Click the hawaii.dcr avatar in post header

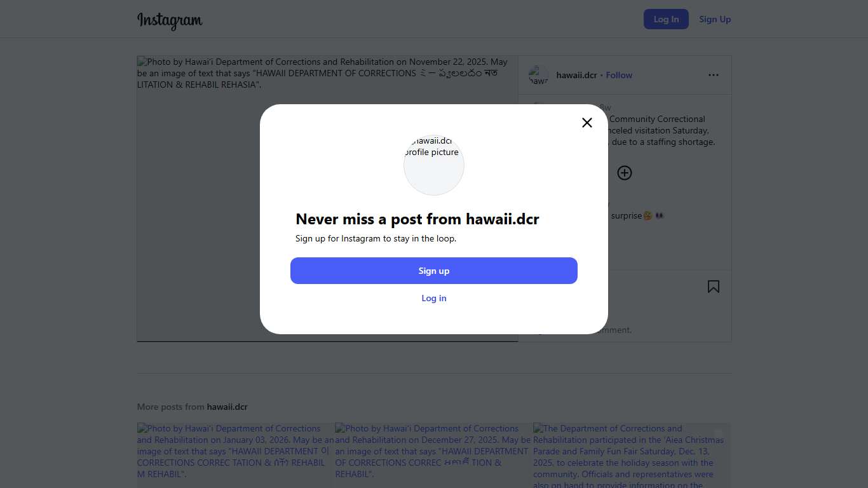pyautogui.click(x=538, y=75)
